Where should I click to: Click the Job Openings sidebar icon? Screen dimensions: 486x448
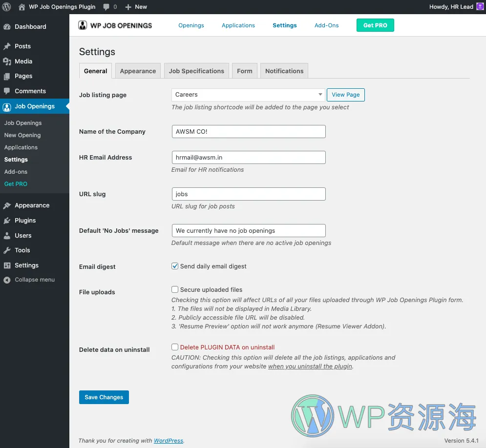coord(7,107)
